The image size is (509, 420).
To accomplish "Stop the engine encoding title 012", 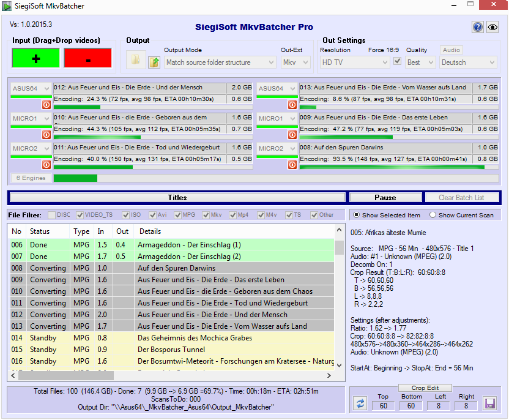I will tap(46, 105).
